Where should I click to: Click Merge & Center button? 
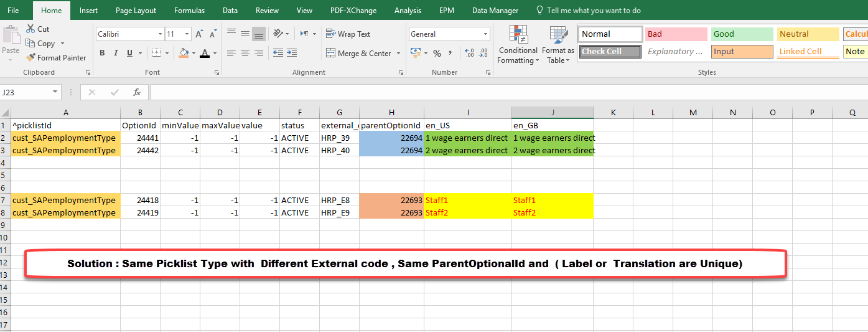click(359, 54)
